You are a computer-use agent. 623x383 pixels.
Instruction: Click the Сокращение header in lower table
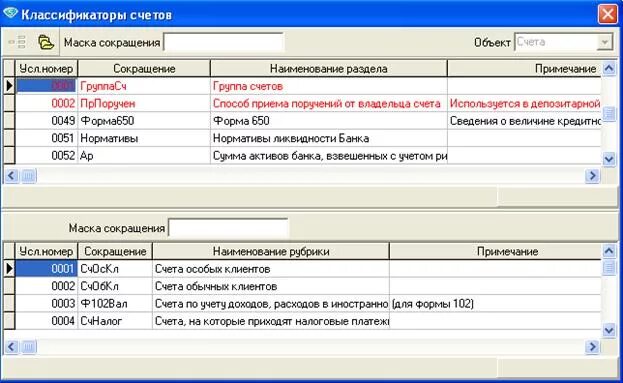point(115,251)
